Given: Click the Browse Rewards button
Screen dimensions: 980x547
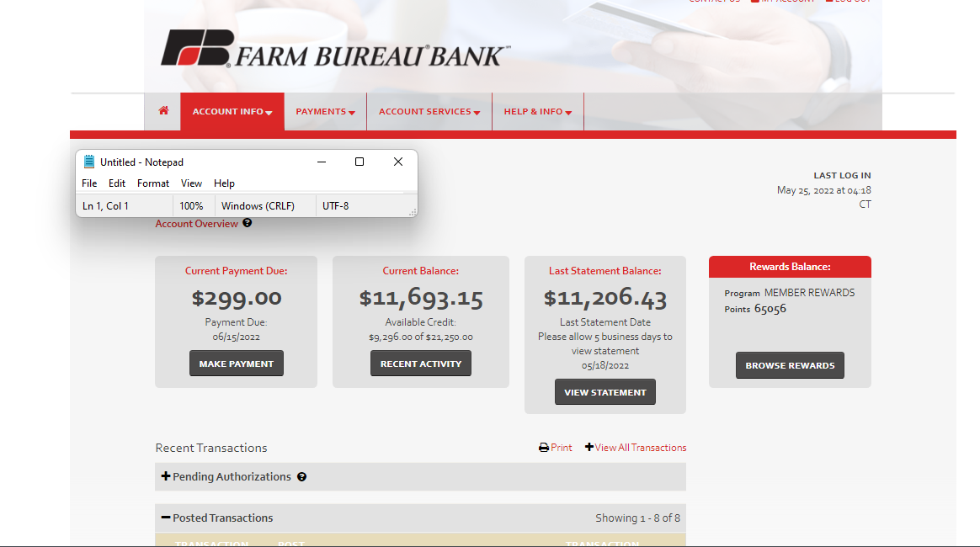Looking at the screenshot, I should [790, 365].
